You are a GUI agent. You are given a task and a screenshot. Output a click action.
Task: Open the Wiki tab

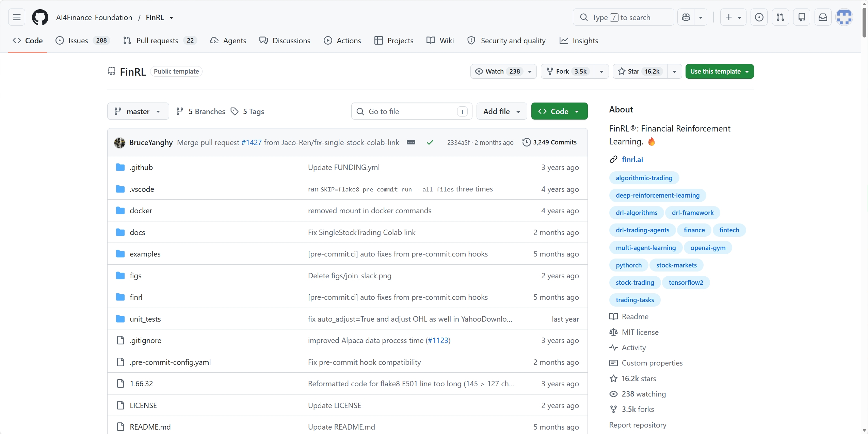(440, 41)
